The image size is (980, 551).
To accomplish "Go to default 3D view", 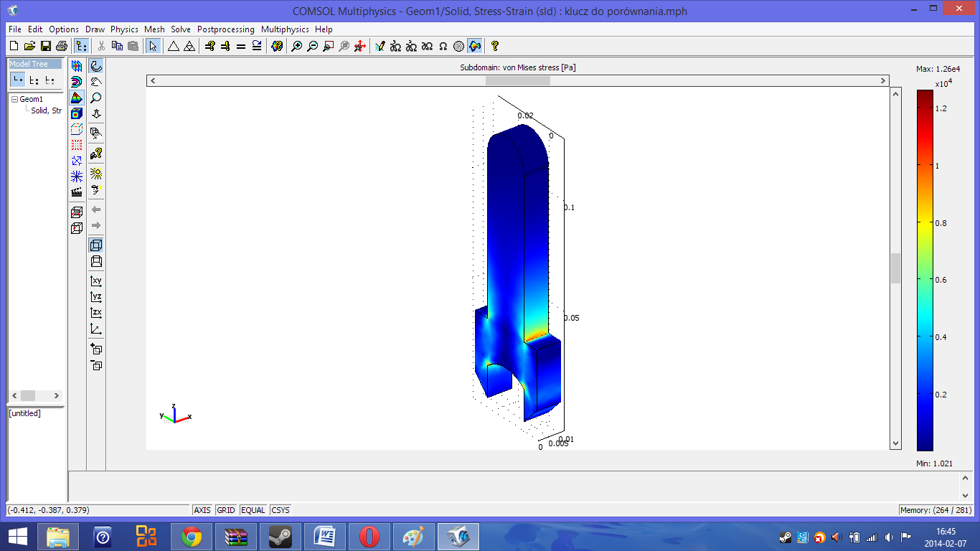I will pyautogui.click(x=96, y=329).
